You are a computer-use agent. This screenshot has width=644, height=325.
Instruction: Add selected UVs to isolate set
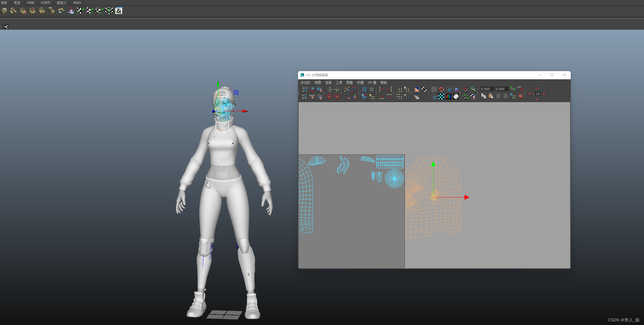click(x=407, y=89)
